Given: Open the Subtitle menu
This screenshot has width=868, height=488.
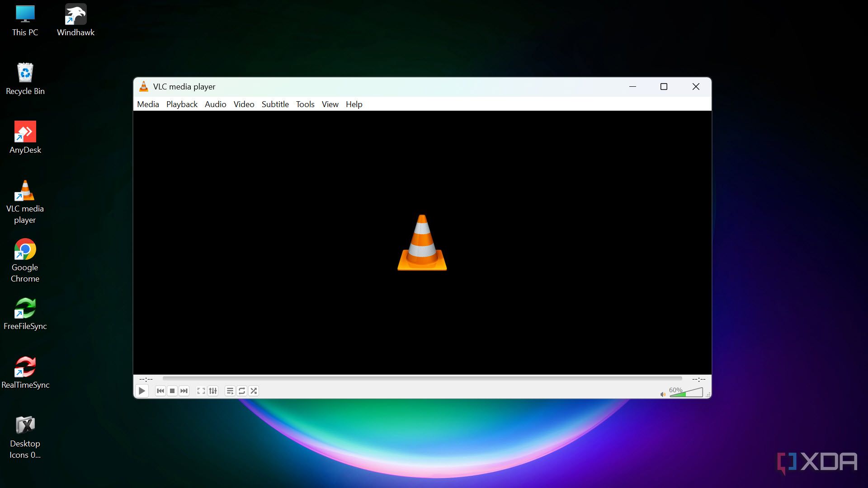Looking at the screenshot, I should tap(275, 104).
